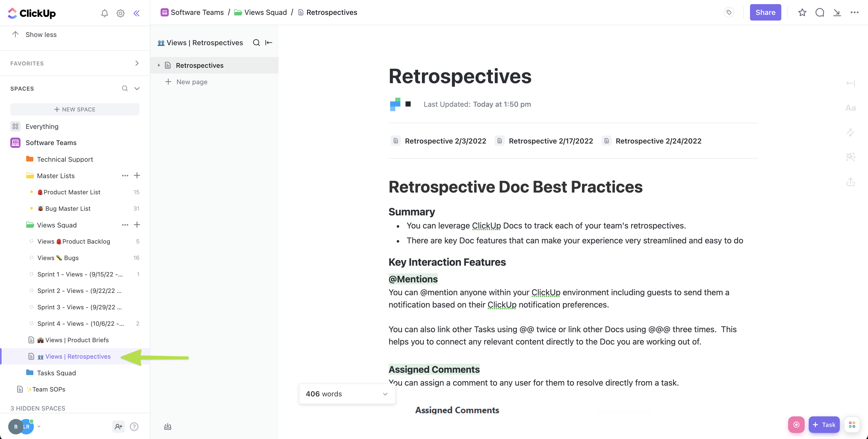Expand the Favorites section
This screenshot has height=439, width=868.
click(x=137, y=63)
